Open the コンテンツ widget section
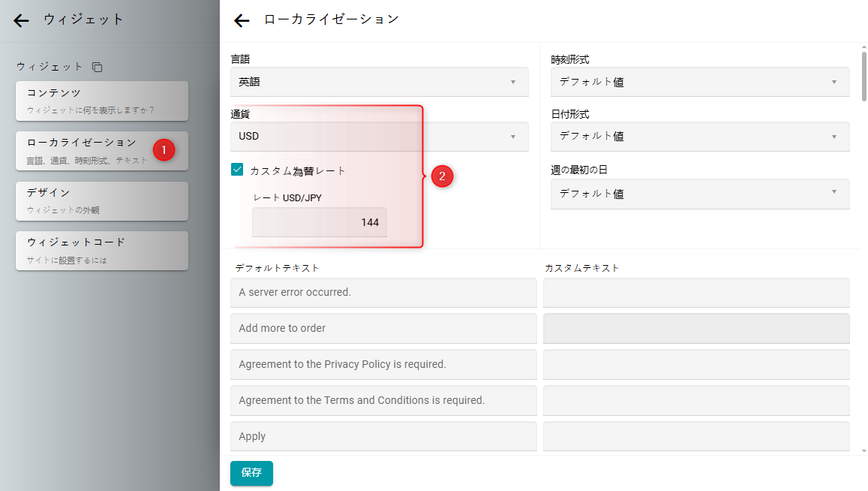 coord(101,101)
